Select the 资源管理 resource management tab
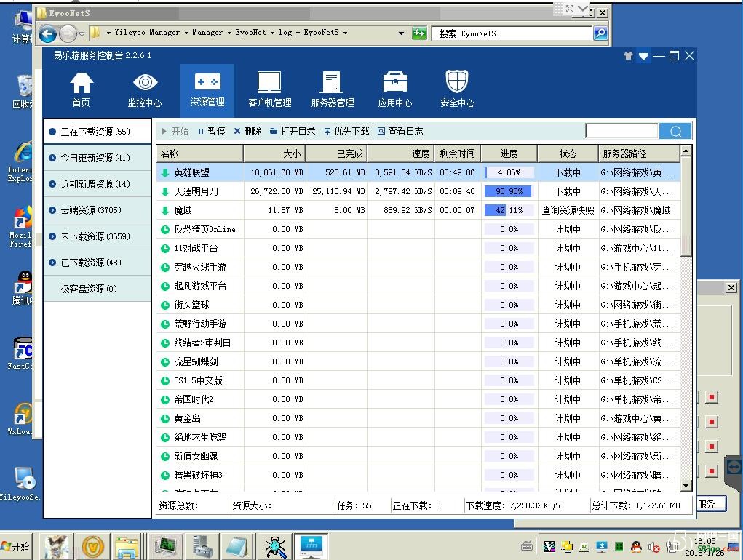 tap(207, 89)
